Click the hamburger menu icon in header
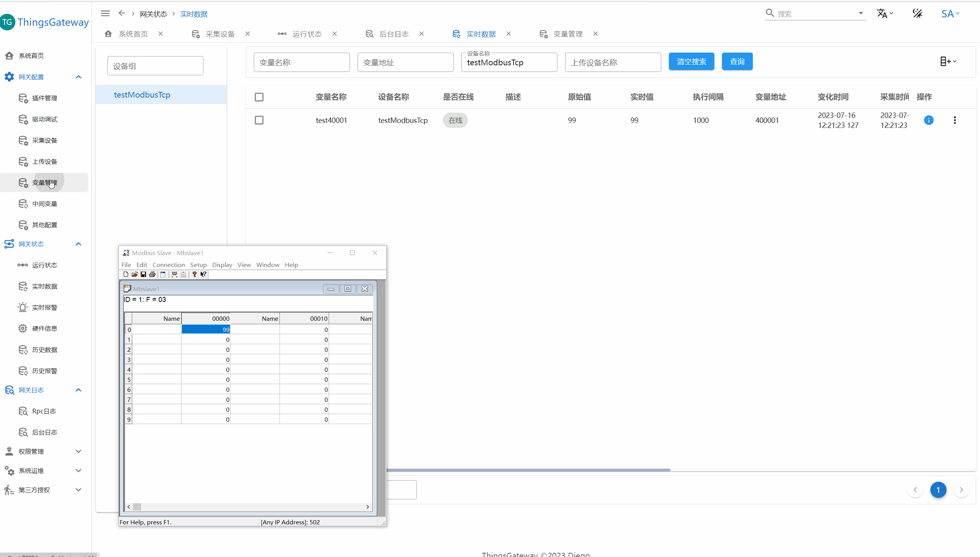The height and width of the screenshot is (557, 980). point(105,13)
